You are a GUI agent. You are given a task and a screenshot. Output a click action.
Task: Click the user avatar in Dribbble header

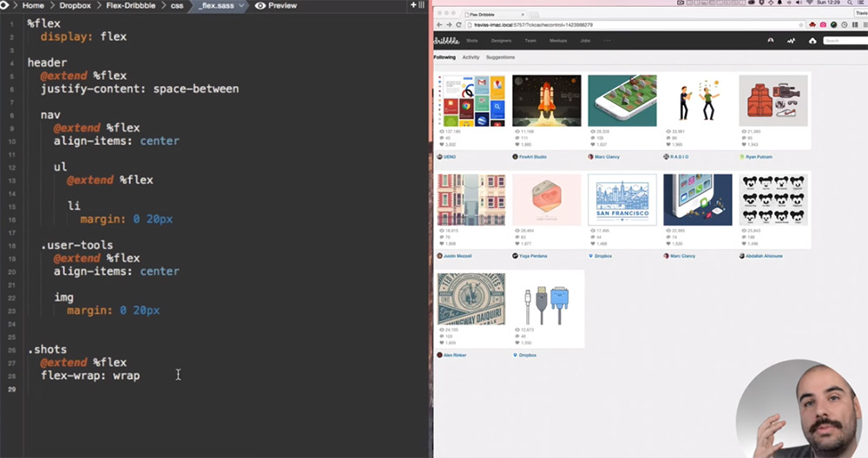point(770,41)
